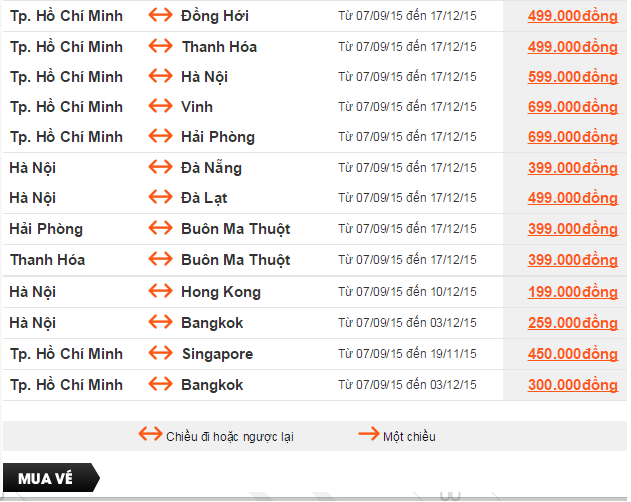Click the arrow icon before Vinh
631x502 pixels.
pos(161,106)
